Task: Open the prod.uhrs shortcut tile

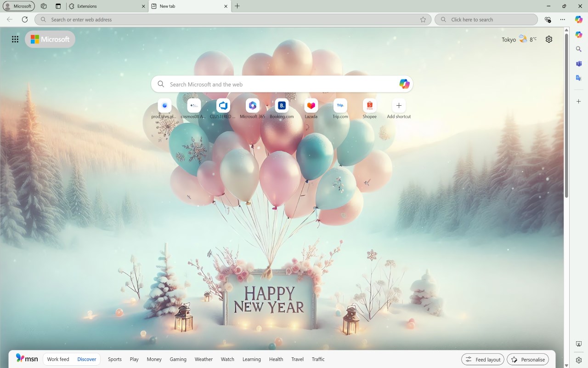Action: pos(164,109)
